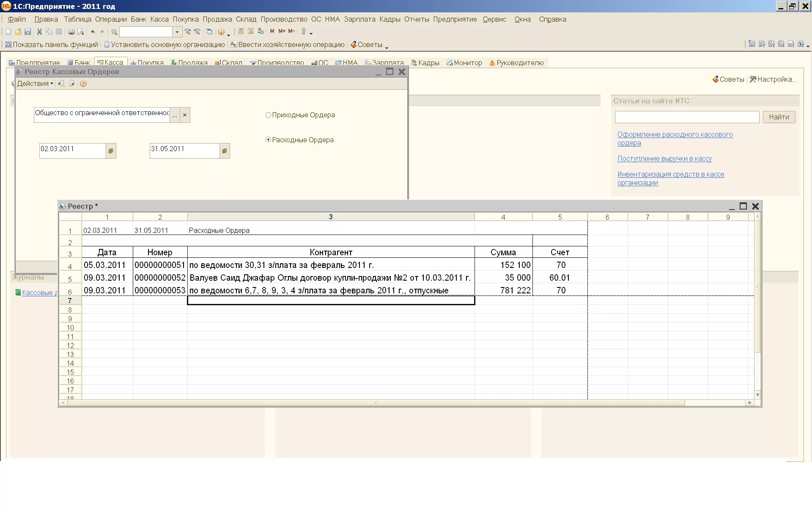Click the Print icon in toolbar
The width and height of the screenshot is (812, 508).
click(71, 32)
